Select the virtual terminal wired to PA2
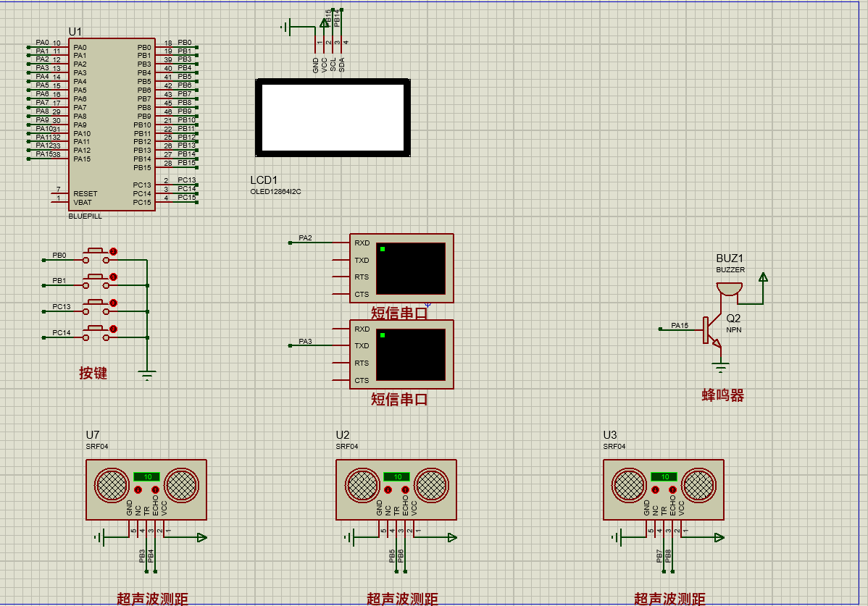 click(x=401, y=268)
